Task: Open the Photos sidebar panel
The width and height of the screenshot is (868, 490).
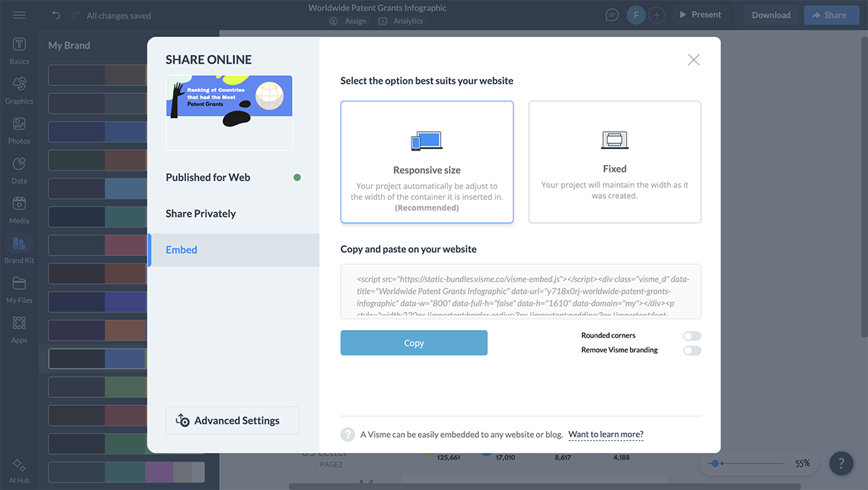Action: click(20, 130)
